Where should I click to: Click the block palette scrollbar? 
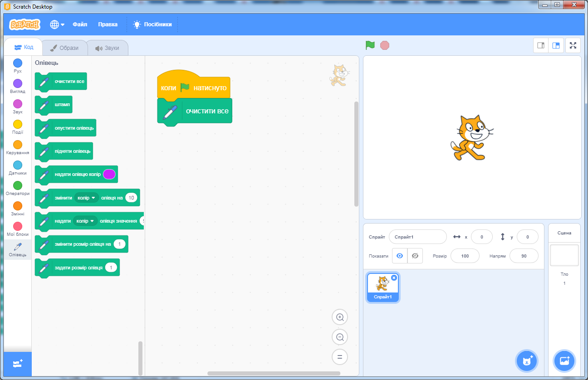click(x=141, y=358)
